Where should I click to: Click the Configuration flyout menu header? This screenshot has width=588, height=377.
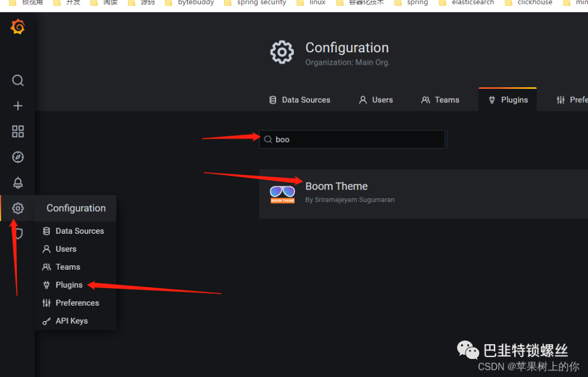coord(76,208)
